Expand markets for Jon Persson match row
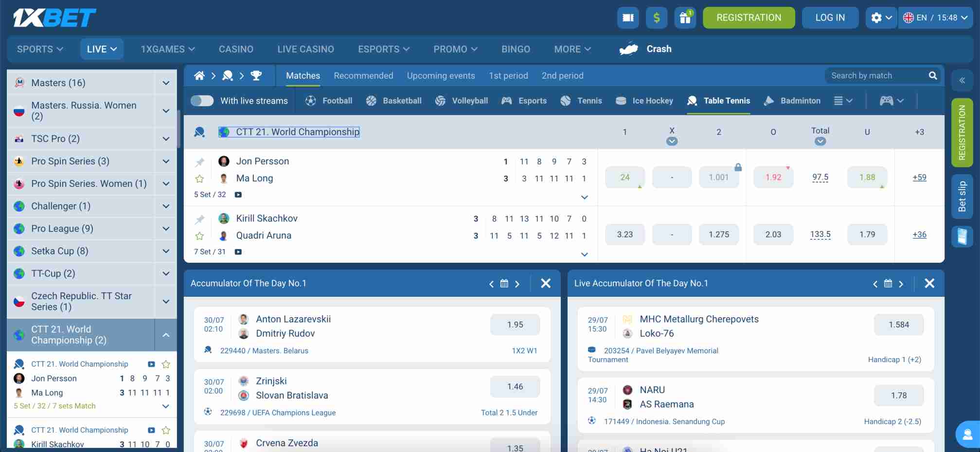The height and width of the screenshot is (452, 980). click(x=585, y=198)
